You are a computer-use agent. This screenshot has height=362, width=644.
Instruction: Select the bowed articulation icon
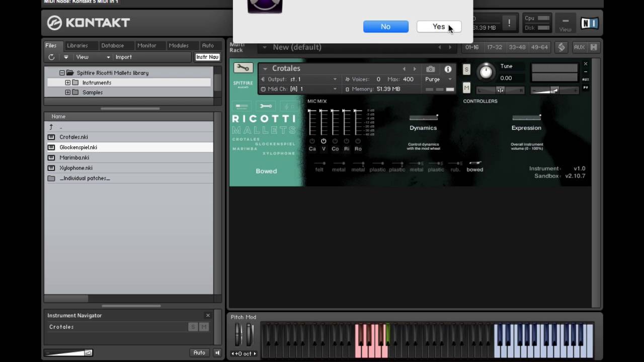tap(474, 163)
